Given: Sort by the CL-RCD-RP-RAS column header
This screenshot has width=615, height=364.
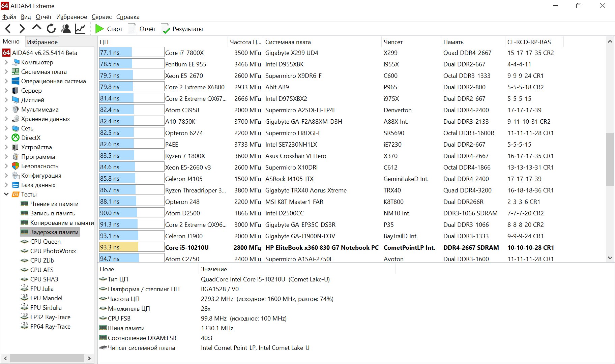Looking at the screenshot, I should pos(534,42).
